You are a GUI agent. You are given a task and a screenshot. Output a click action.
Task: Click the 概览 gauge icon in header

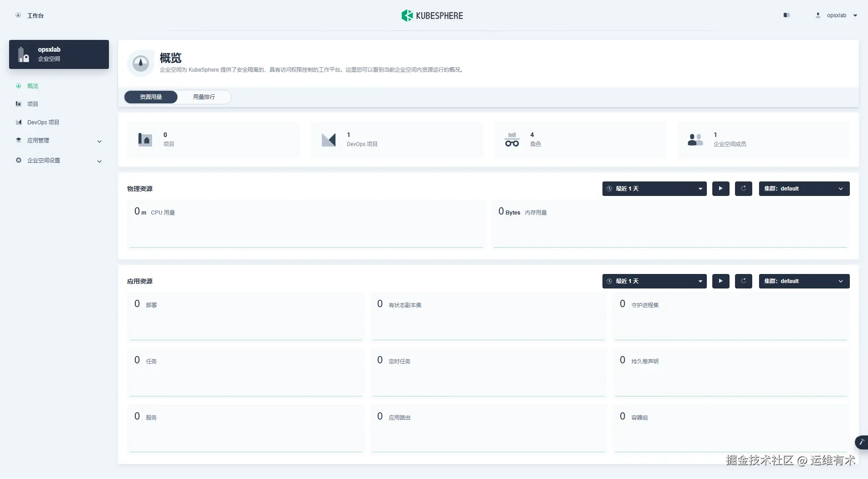pyautogui.click(x=141, y=63)
